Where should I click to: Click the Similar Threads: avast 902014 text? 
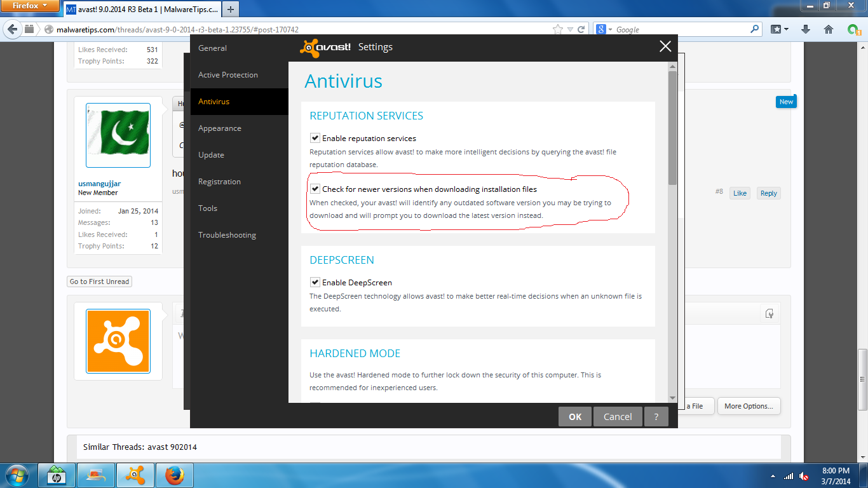click(x=140, y=447)
